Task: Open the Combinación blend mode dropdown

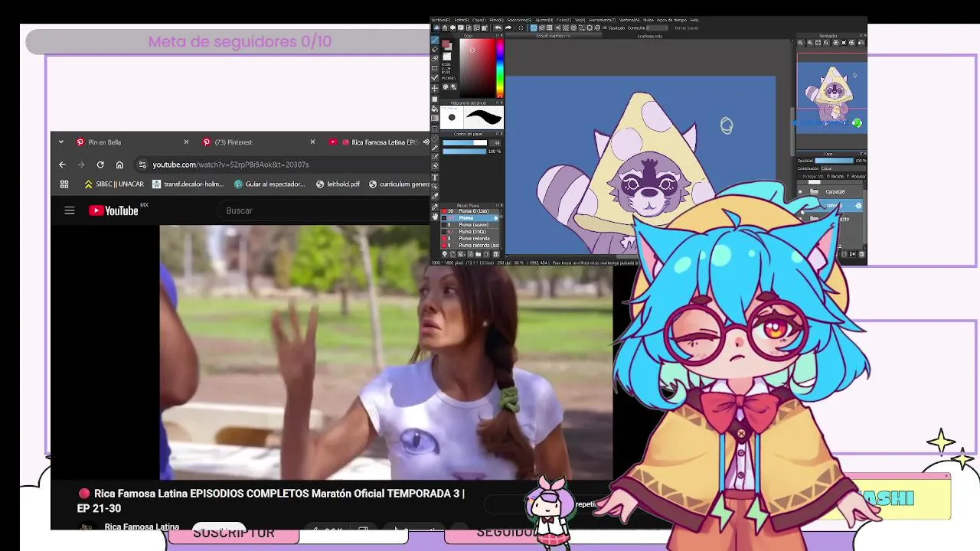Action: point(843,168)
